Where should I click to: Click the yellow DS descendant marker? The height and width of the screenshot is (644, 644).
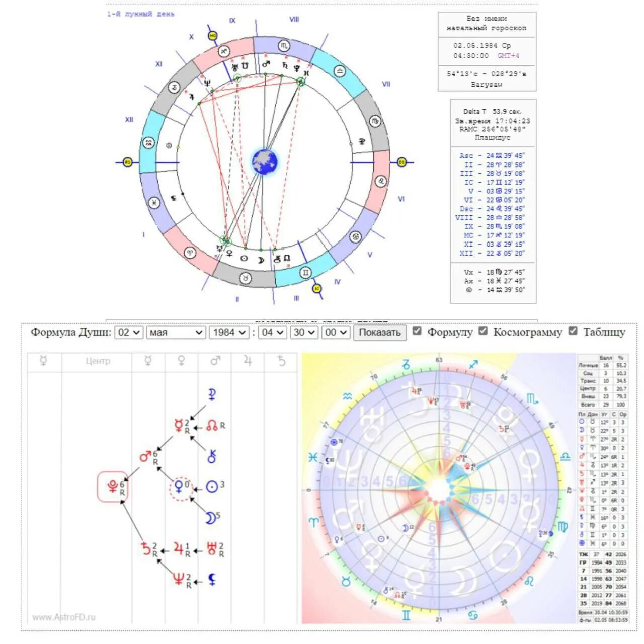click(x=401, y=162)
